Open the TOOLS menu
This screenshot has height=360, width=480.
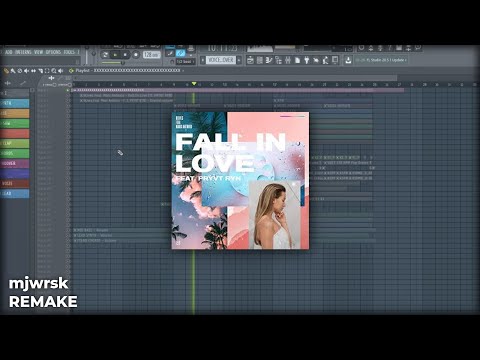pyautogui.click(x=69, y=52)
